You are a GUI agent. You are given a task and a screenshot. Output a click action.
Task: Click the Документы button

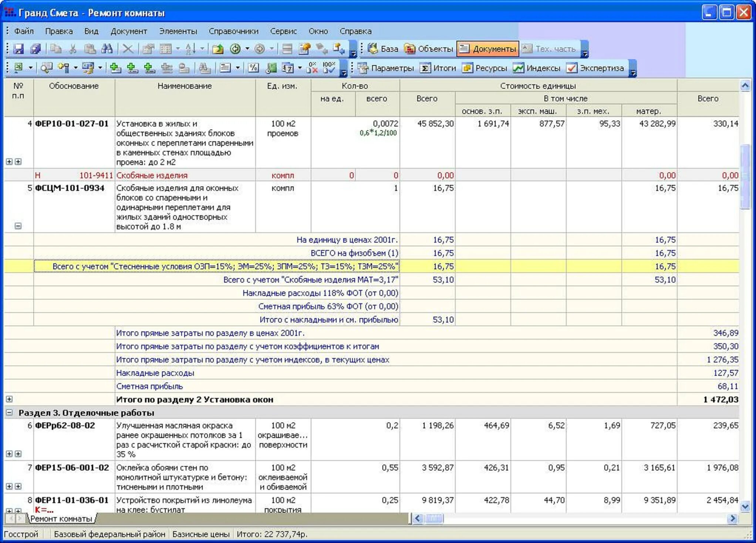(487, 49)
